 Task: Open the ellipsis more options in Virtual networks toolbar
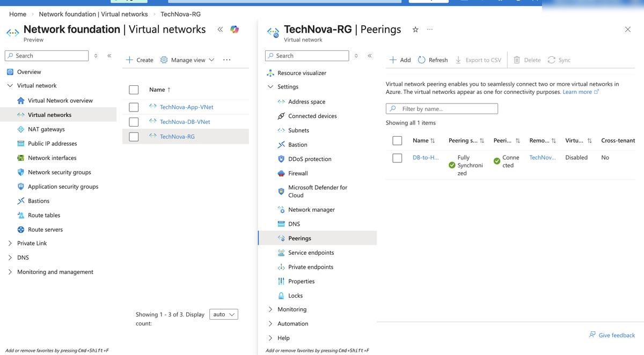[x=226, y=60]
